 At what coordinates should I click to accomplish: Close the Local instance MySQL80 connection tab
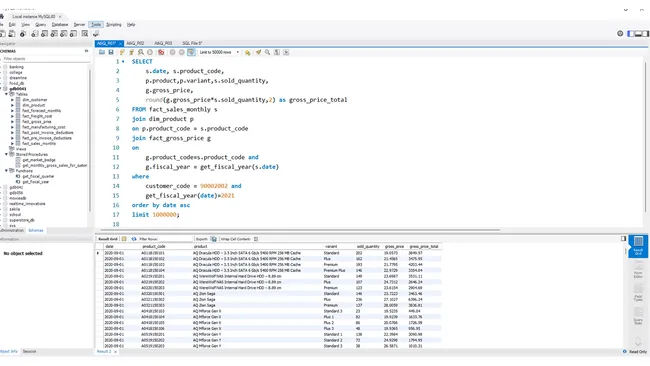click(x=60, y=17)
